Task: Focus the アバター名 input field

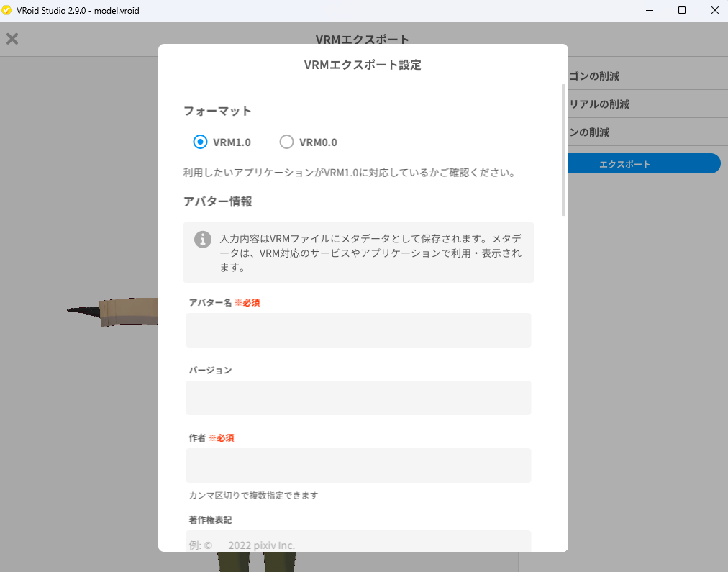Action: (x=358, y=330)
